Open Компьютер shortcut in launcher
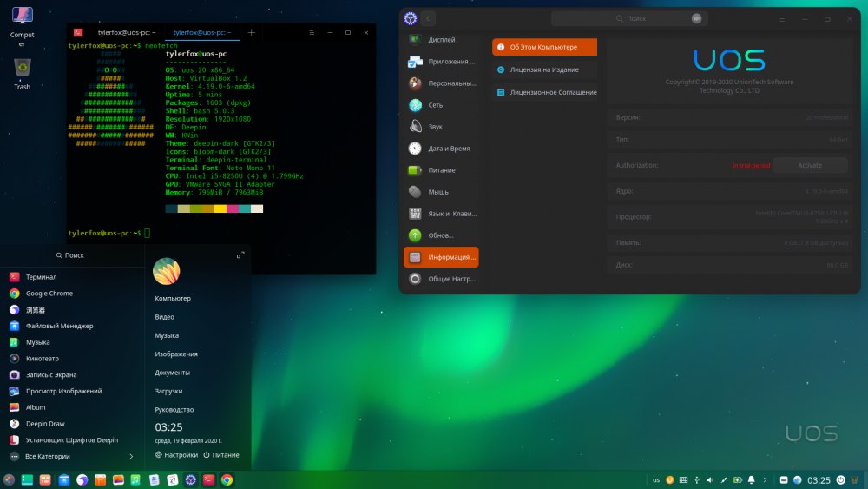 pos(173,299)
